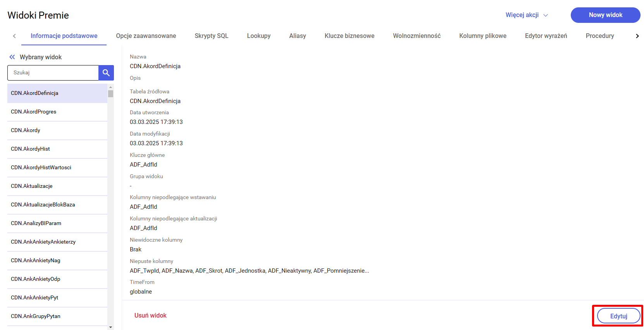Go to the Procedury tab

600,36
